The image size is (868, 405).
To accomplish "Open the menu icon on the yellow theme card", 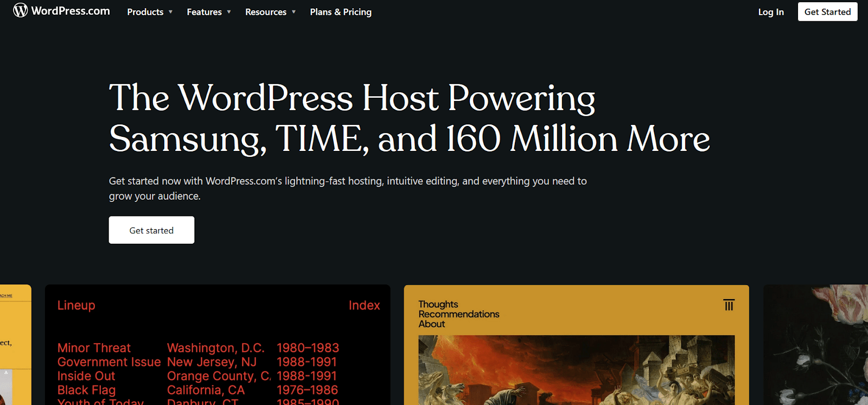I will click(729, 305).
